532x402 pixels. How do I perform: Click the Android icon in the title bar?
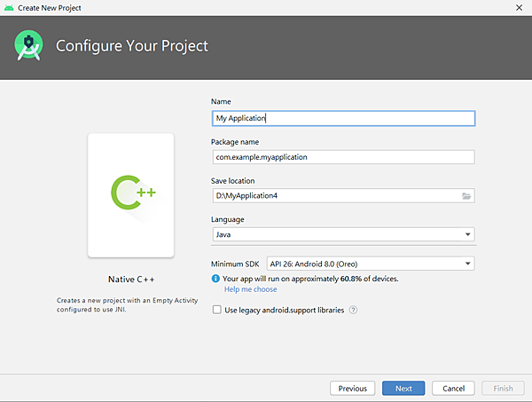pyautogui.click(x=9, y=8)
